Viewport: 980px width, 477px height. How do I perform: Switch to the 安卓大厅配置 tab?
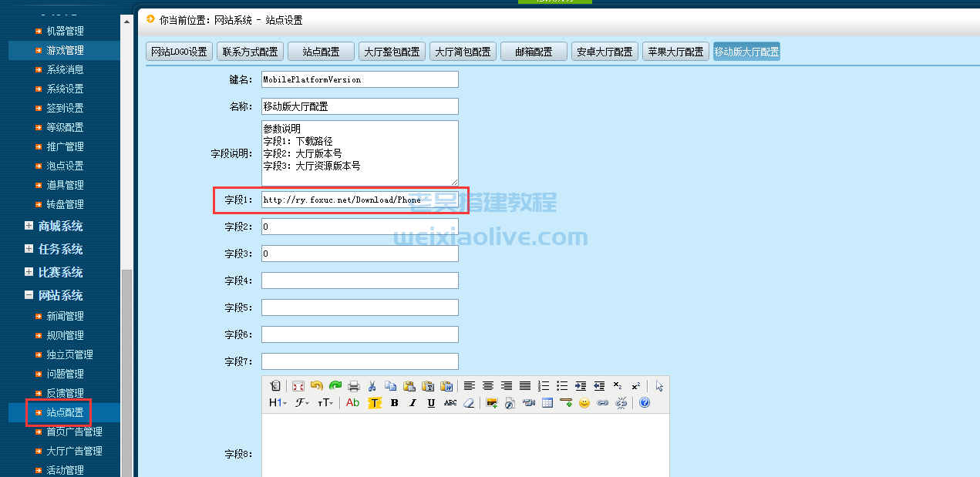tap(604, 51)
